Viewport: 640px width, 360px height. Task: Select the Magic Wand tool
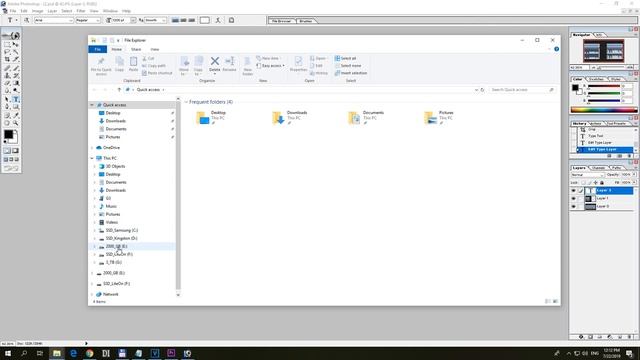(16, 52)
